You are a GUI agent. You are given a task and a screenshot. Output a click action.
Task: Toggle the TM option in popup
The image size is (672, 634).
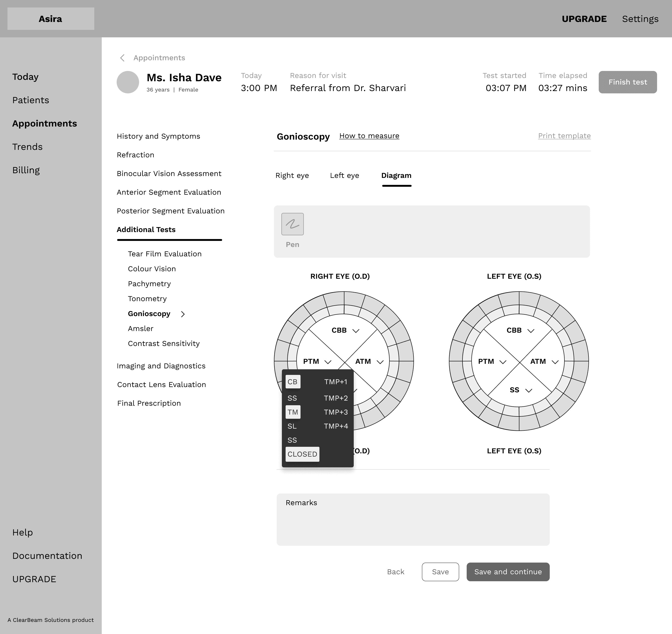[x=293, y=412]
